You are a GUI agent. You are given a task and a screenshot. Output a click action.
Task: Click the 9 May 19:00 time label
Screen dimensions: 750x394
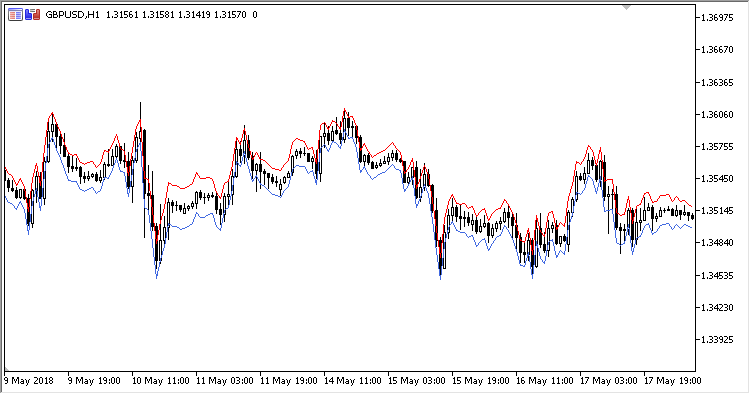[95, 381]
